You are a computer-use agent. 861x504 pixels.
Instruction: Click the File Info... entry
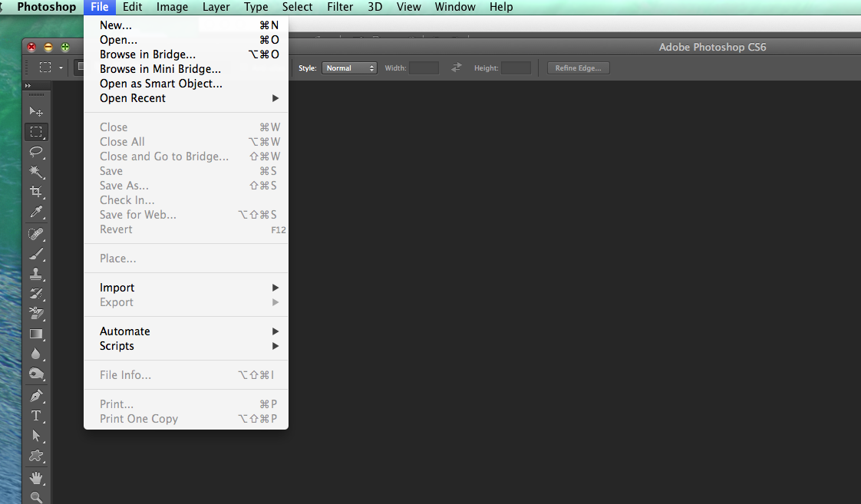pyautogui.click(x=186, y=375)
